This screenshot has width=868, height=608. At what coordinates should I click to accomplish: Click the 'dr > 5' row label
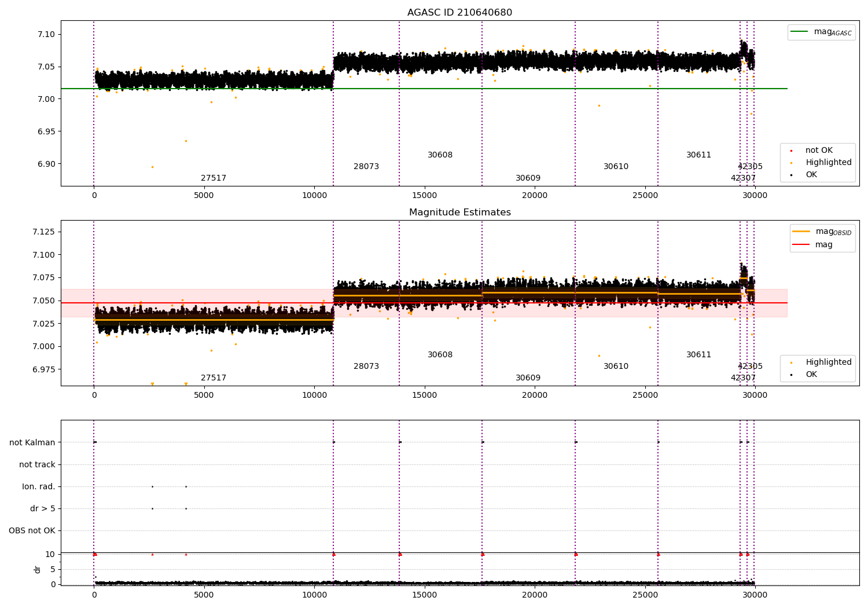pyautogui.click(x=43, y=509)
